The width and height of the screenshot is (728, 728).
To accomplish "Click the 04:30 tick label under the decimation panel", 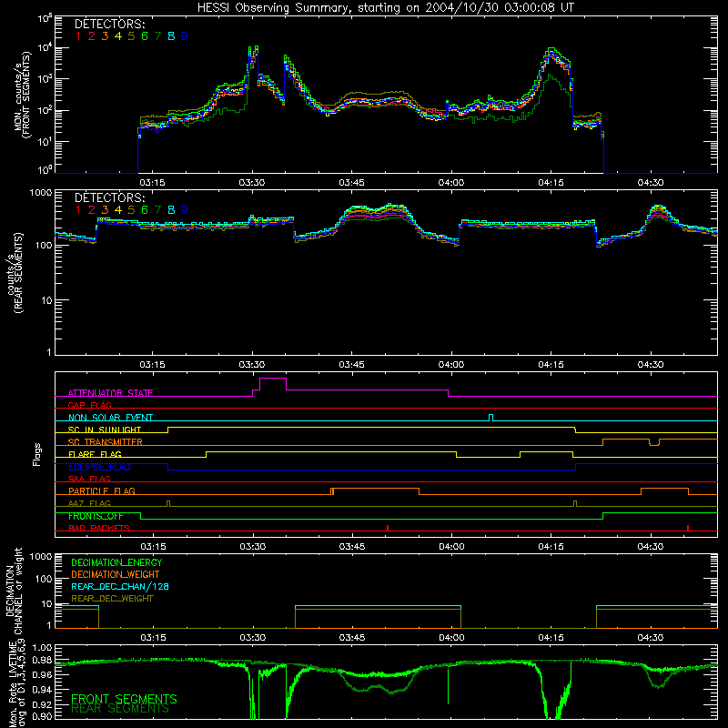I will [x=651, y=638].
